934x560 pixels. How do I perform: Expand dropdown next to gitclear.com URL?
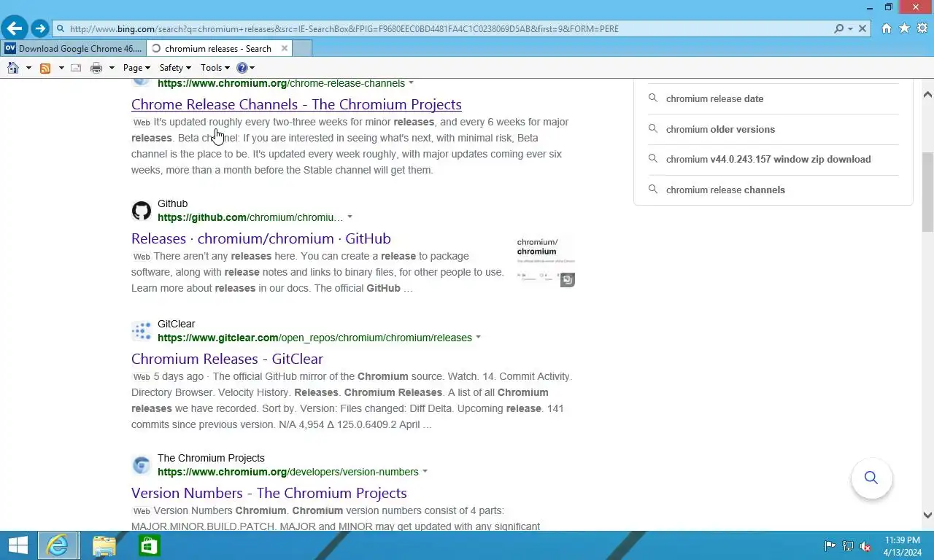coord(478,338)
